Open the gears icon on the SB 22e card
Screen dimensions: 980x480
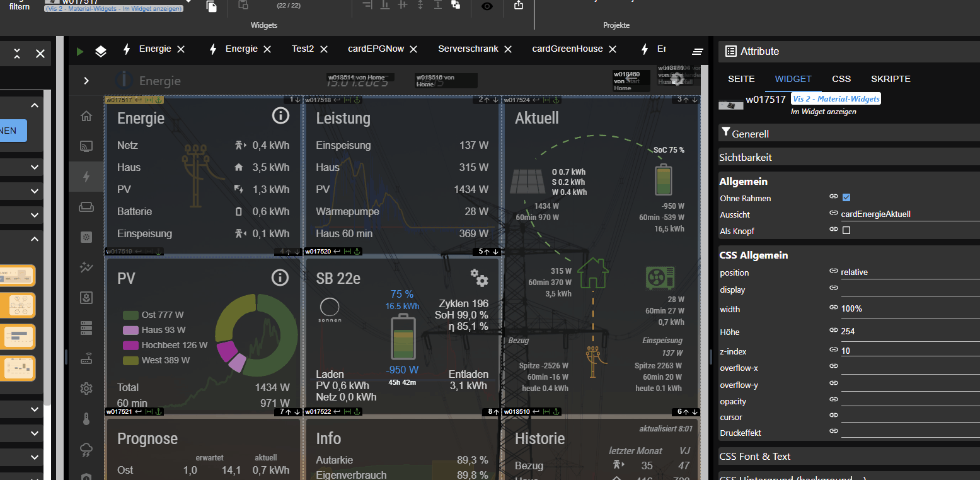coord(479,277)
